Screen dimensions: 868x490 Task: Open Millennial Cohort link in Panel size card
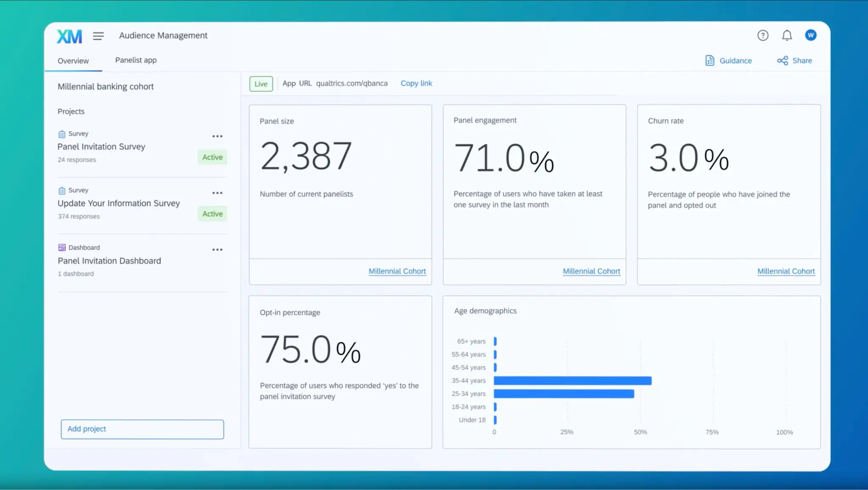coord(397,271)
